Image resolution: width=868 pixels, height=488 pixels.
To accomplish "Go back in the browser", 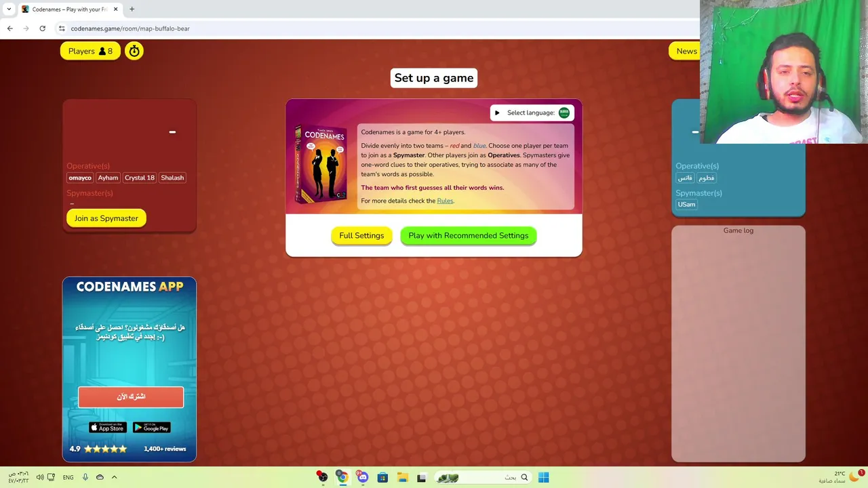I will tap(9, 28).
